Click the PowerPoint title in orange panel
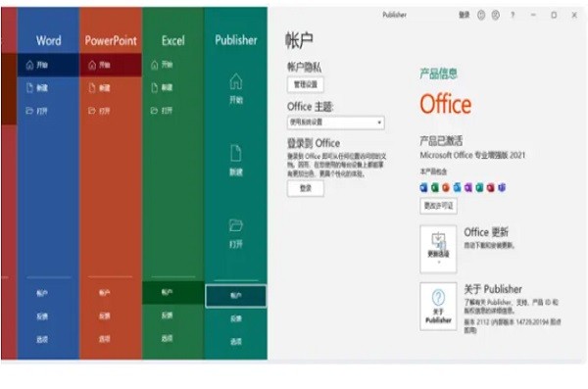Image resolution: width=588 pixels, height=389 pixels. (x=111, y=40)
